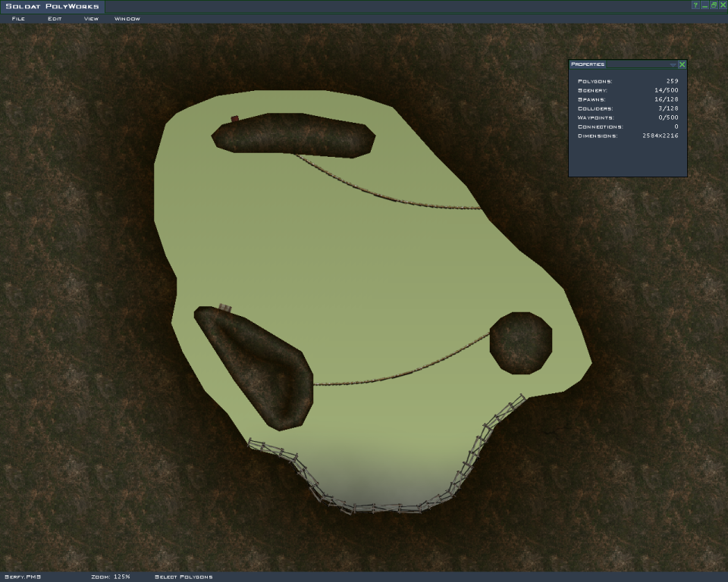Select the octagonal rock polygon

click(521, 342)
